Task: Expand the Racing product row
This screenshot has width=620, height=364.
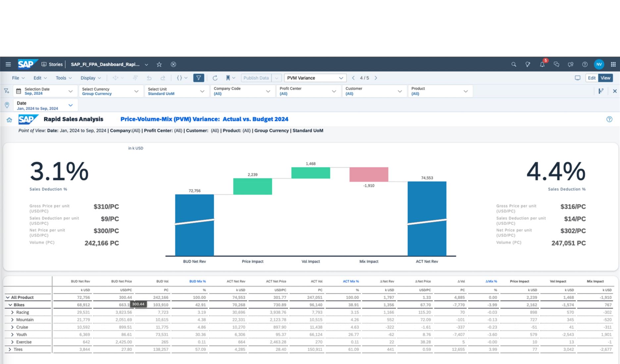Action: coord(12,312)
